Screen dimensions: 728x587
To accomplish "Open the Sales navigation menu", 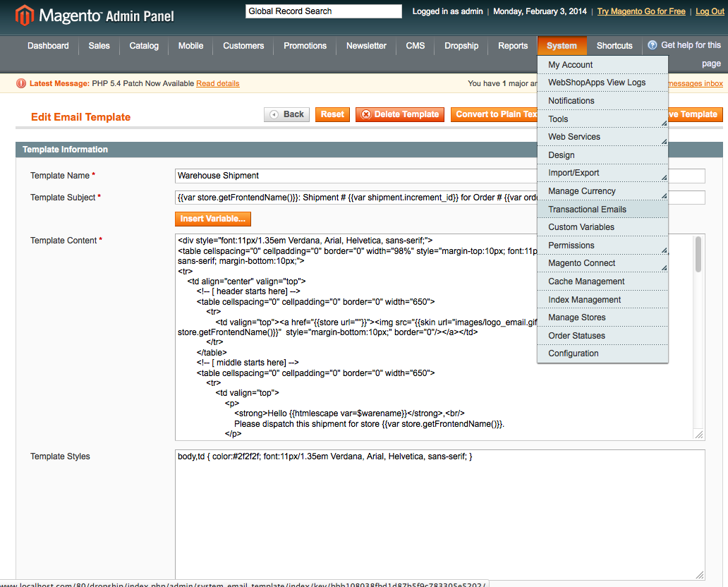I will 99,46.
